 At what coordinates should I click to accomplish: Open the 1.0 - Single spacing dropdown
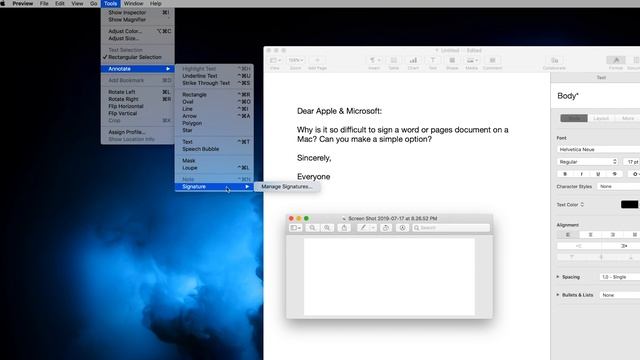click(620, 277)
